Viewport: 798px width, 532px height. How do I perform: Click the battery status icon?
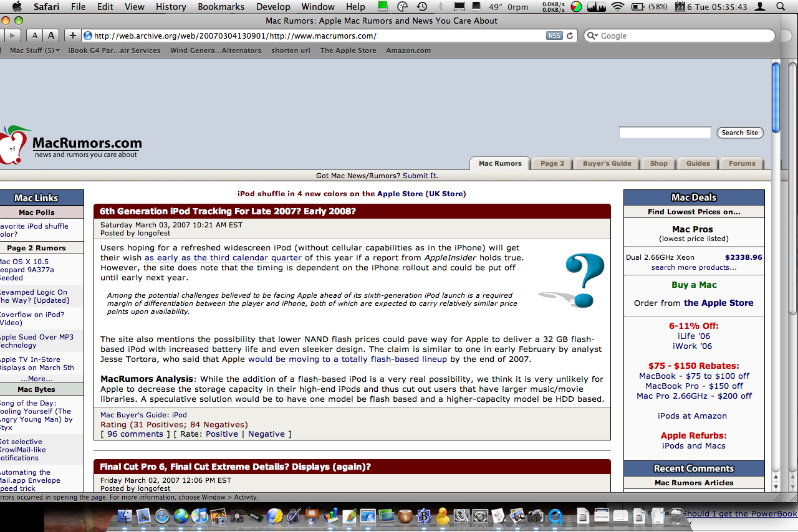click(638, 7)
